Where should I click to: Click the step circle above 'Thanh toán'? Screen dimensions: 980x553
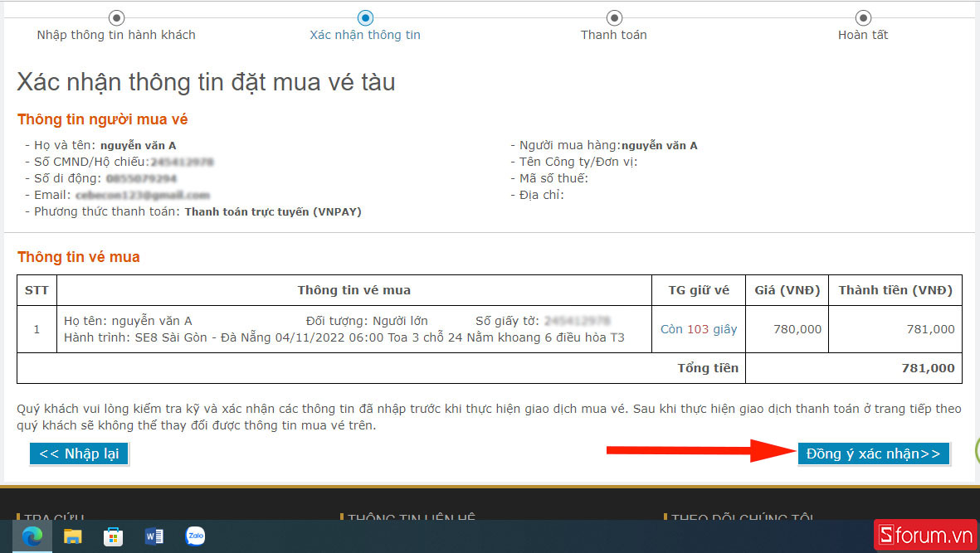pos(614,17)
